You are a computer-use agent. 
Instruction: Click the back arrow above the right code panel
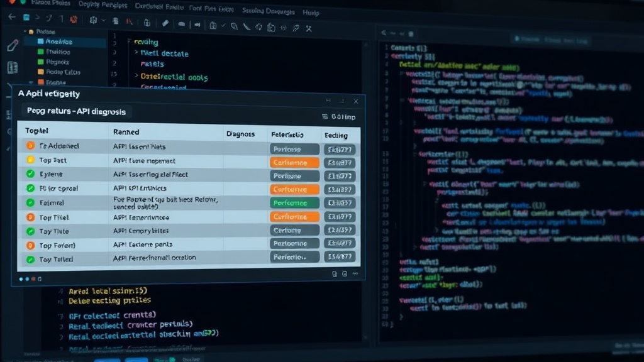384,33
